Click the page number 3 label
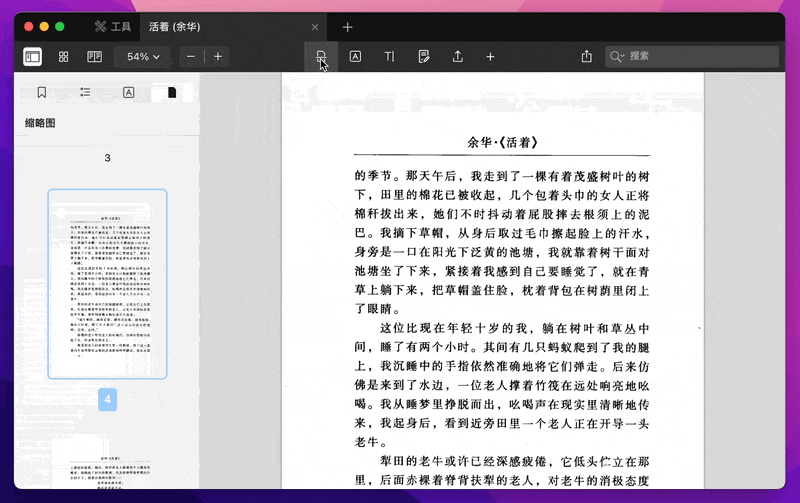 pyautogui.click(x=107, y=158)
